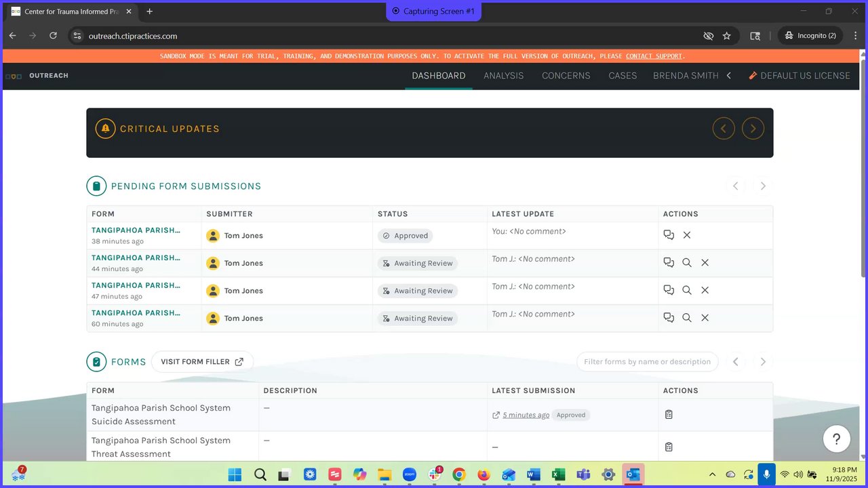The image size is (868, 488).
Task: Open comments for the 60 minutes ago submission
Action: point(669,318)
